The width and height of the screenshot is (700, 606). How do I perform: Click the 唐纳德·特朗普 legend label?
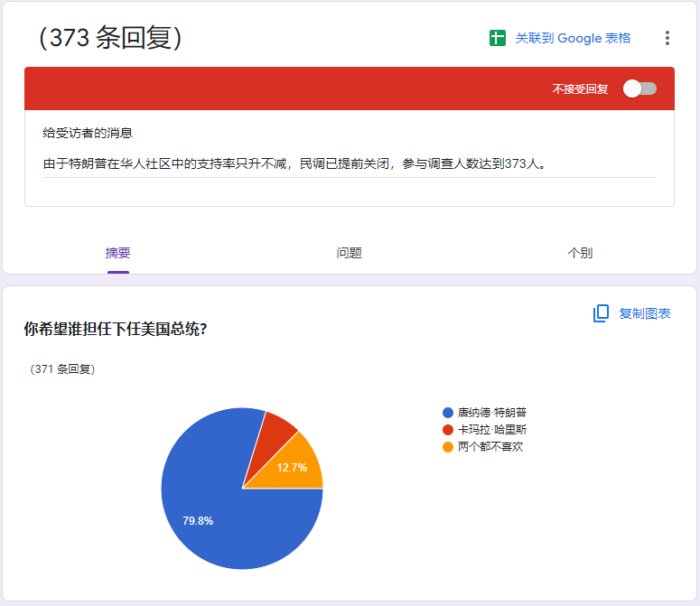[492, 413]
